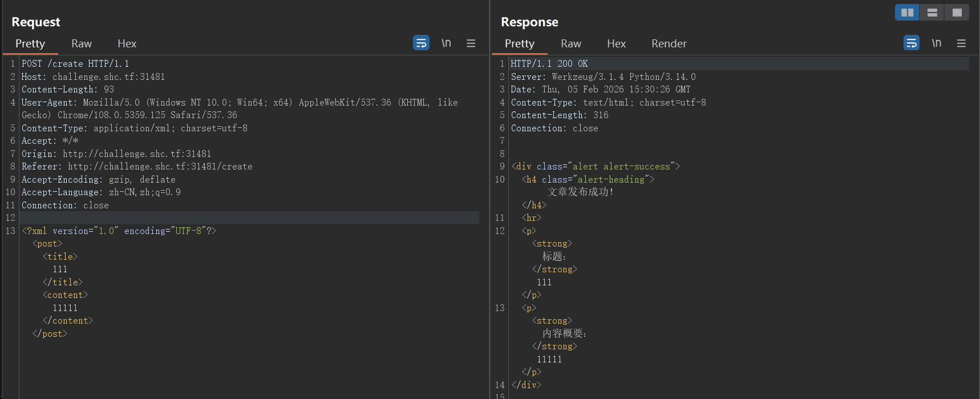The image size is (980, 399).
Task: Open the Request Hex tab
Action: (x=127, y=44)
